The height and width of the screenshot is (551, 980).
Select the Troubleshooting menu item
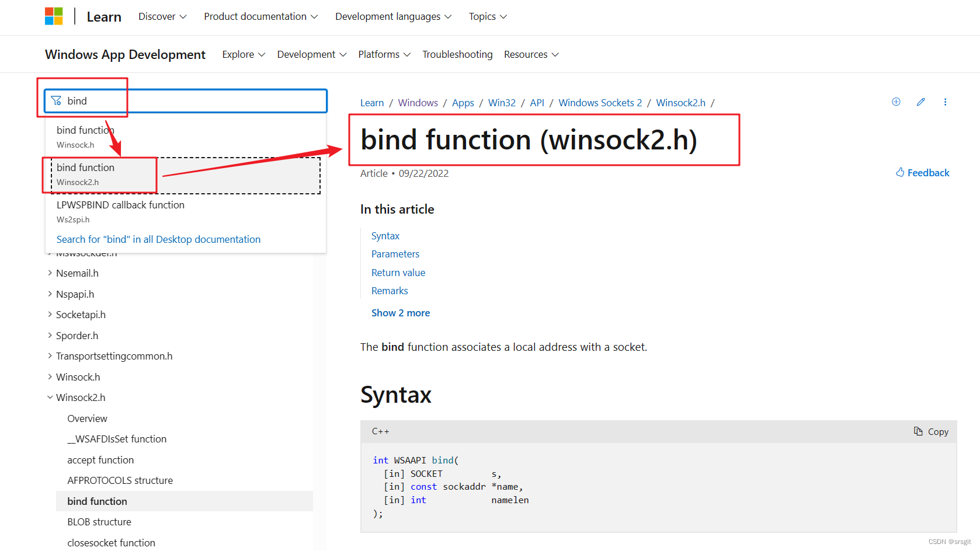coord(457,54)
